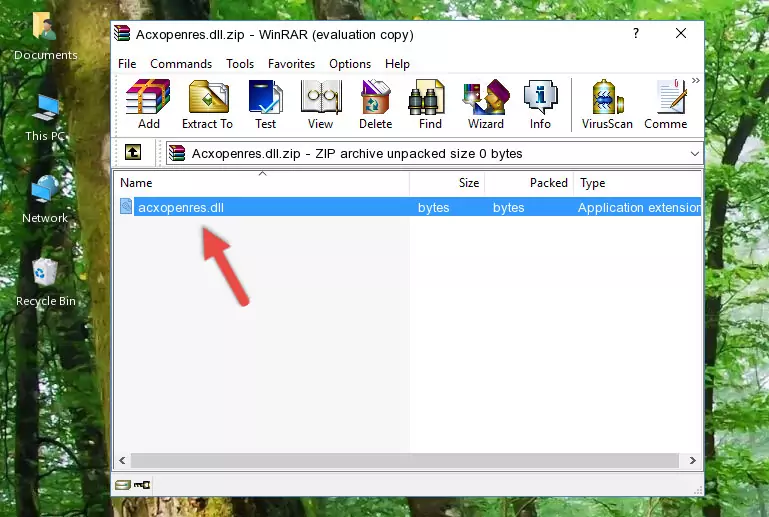Open the Options menu
The height and width of the screenshot is (517, 769).
tap(350, 64)
